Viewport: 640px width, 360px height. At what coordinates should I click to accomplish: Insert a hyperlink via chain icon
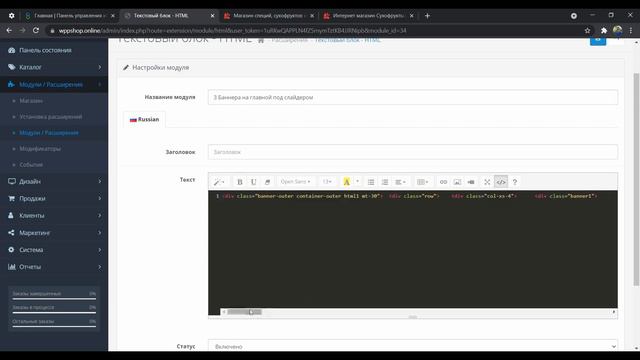pos(443,182)
